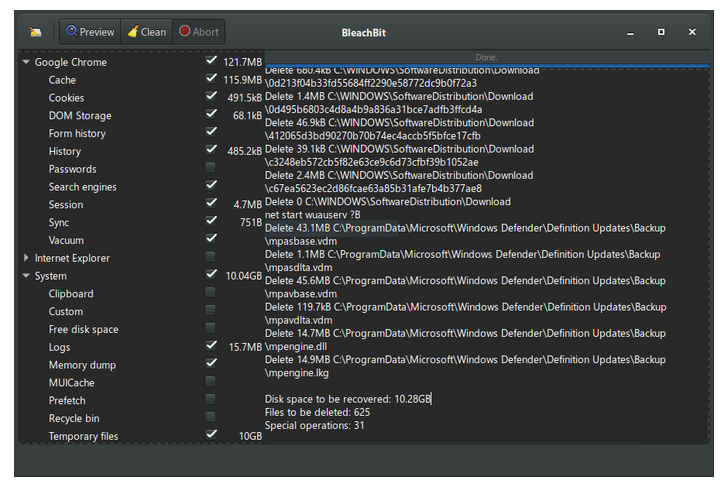Click the 'Special operations: 31' line
Screen dimensions: 720x485
[315, 426]
